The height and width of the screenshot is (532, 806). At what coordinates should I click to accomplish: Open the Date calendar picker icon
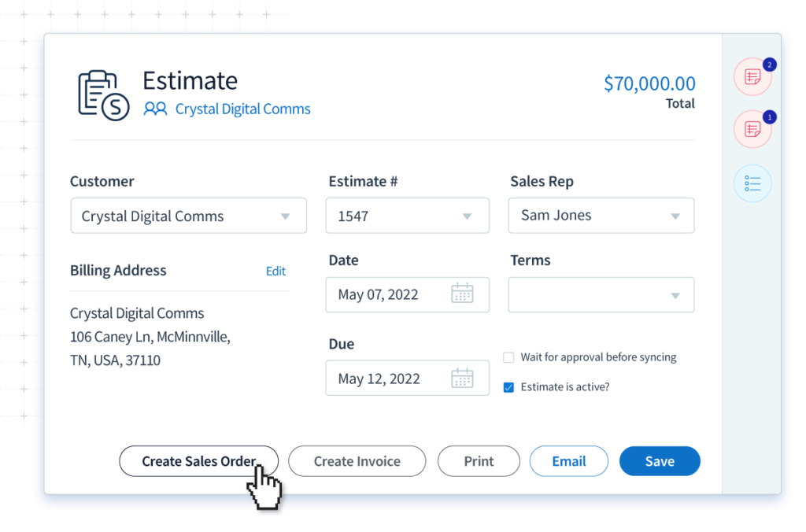(x=462, y=294)
